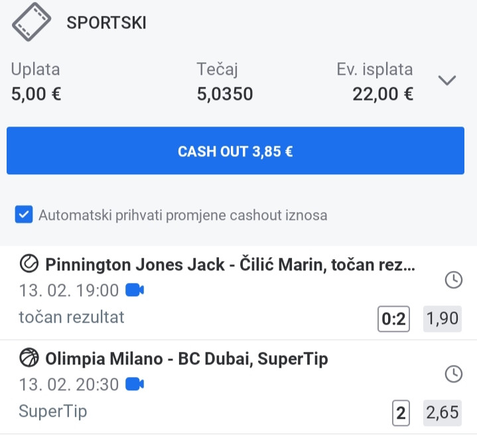Open the live stream camera for the 20:30 game
The width and height of the screenshot is (477, 448).
[x=135, y=384]
